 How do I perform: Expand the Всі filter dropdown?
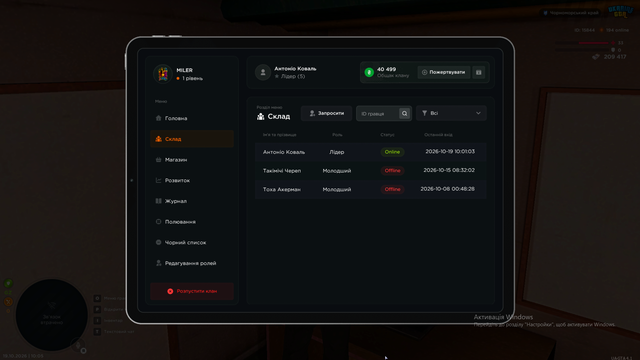(451, 113)
